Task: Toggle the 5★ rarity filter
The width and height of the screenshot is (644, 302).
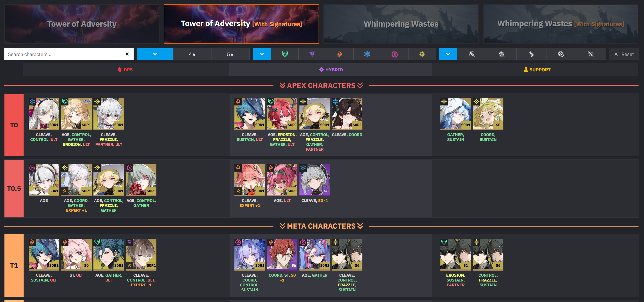Action: click(x=230, y=54)
